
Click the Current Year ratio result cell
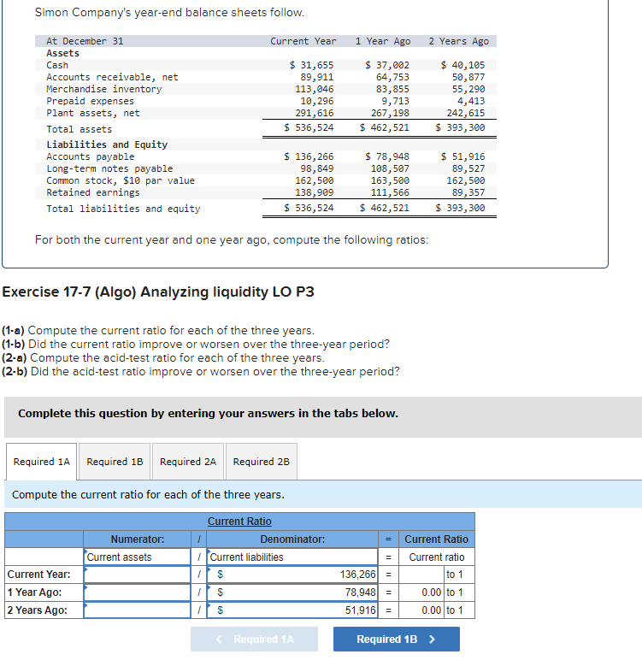421,575
